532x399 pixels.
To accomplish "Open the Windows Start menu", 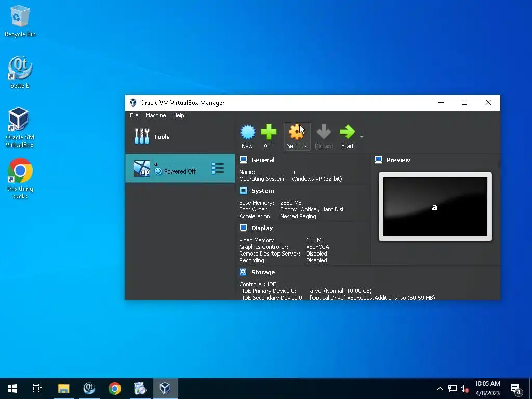I will click(x=12, y=389).
